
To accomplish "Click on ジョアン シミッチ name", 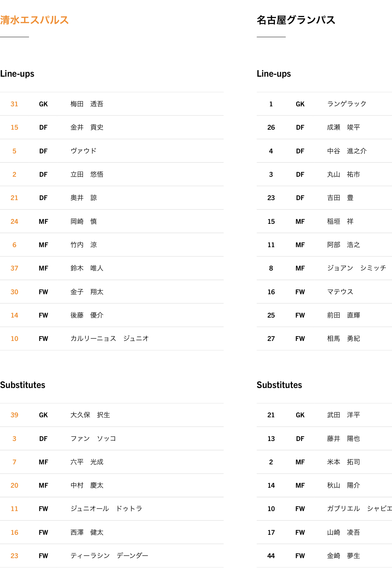I will point(356,268).
